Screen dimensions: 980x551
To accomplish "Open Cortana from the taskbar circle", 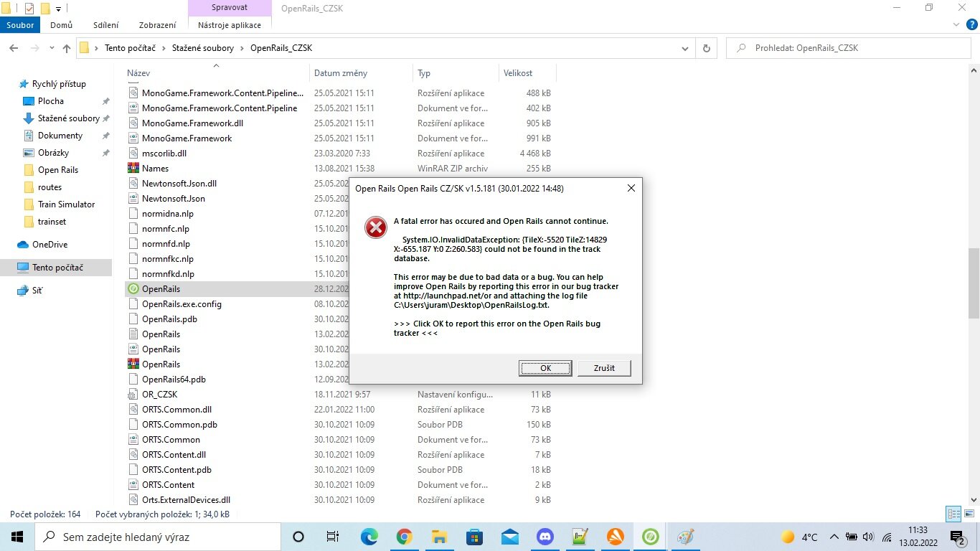I will click(298, 537).
